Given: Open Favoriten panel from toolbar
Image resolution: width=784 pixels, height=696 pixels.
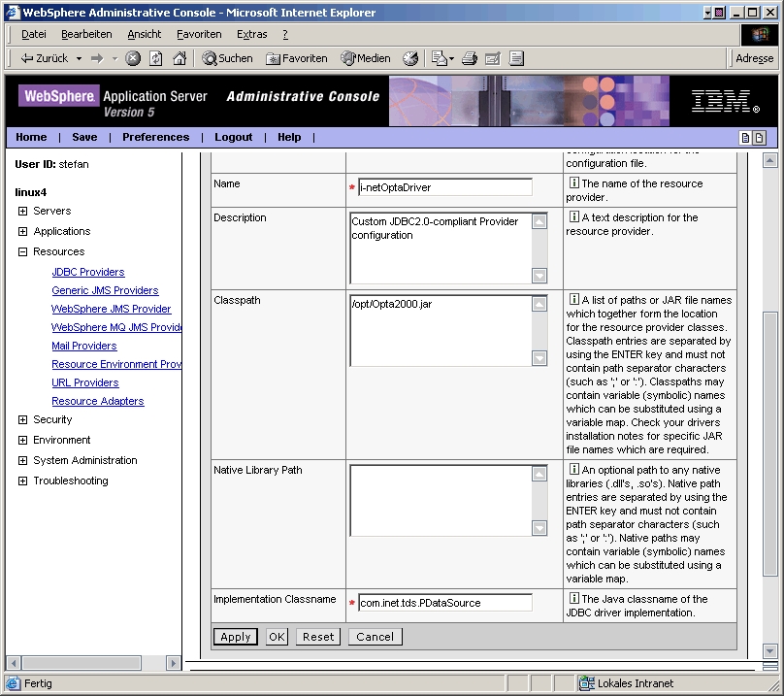Looking at the screenshot, I should coord(297,58).
